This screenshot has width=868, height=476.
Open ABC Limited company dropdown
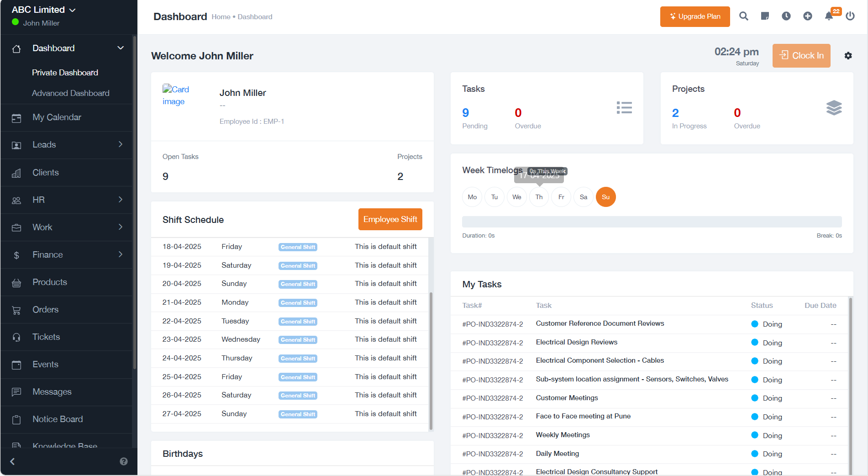pyautogui.click(x=44, y=10)
